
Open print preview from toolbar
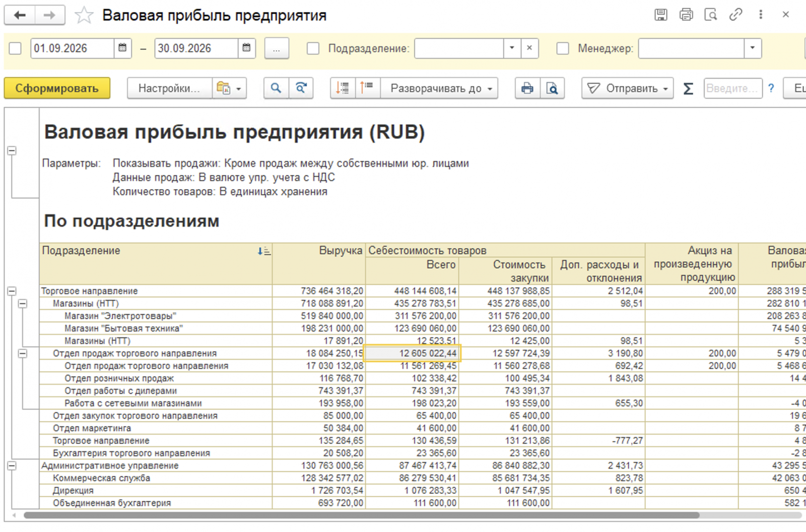coord(552,88)
